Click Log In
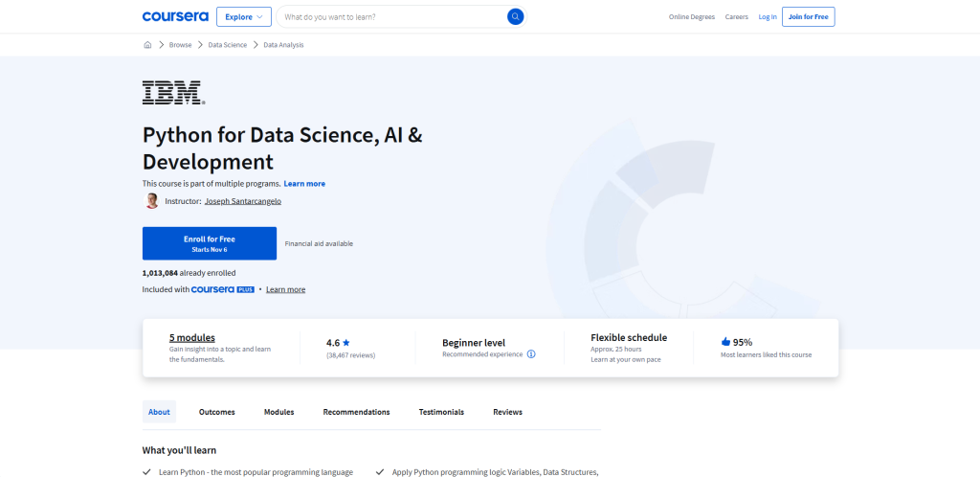This screenshot has height=477, width=980. (768, 17)
